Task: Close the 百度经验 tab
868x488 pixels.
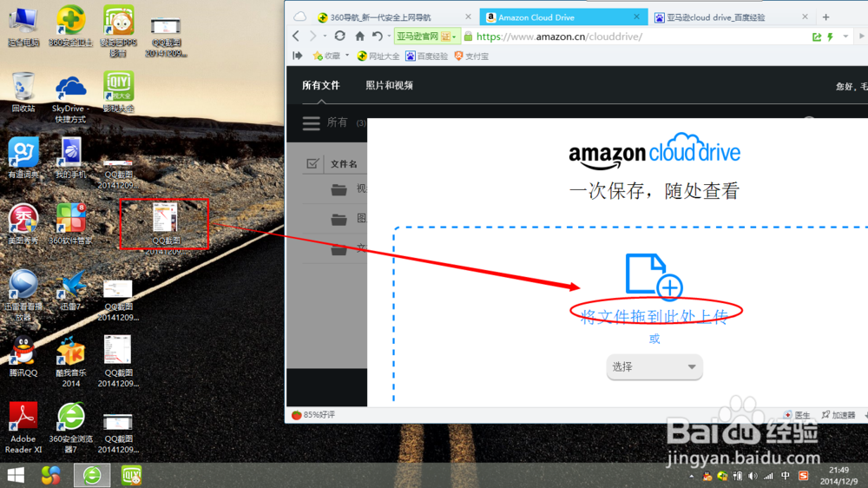Action: (805, 17)
